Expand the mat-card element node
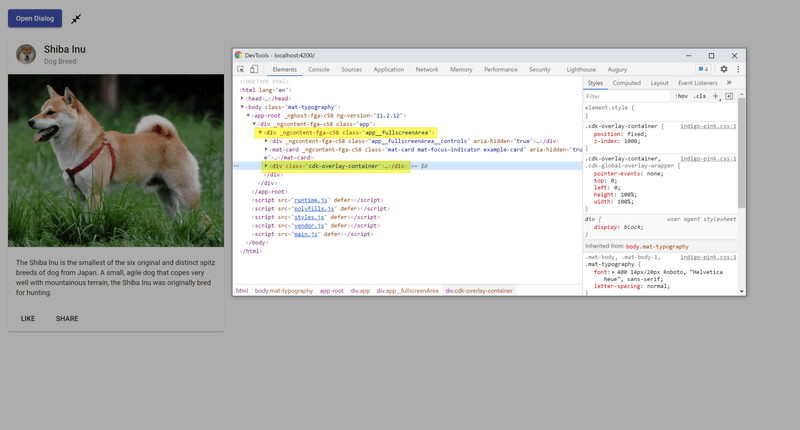The image size is (800, 430). coord(266,149)
